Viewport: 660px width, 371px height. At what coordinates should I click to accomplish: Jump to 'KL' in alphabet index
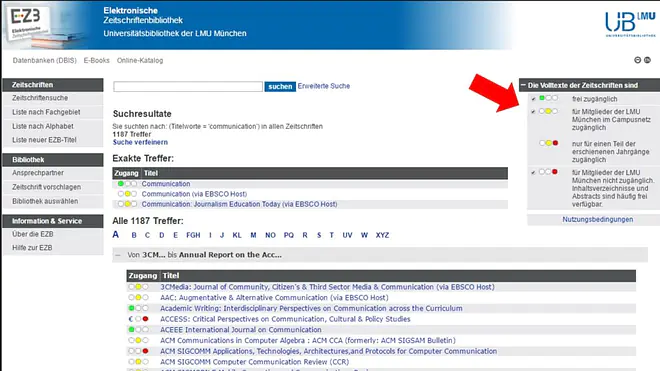click(x=237, y=235)
